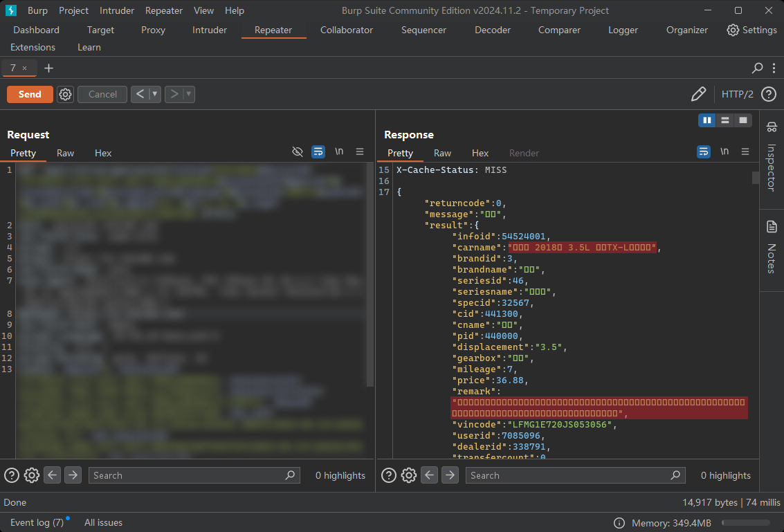This screenshot has height=532, width=784.
Task: Toggle line wrap in Request editor
Action: [x=318, y=152]
